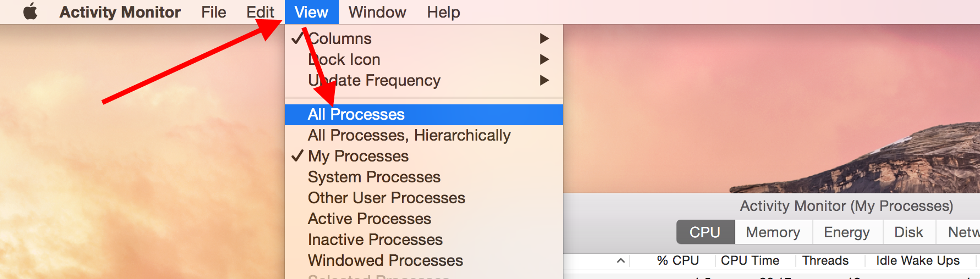Viewport: 980px width, 279px height.
Task: Filter to Other User Processes
Action: click(x=386, y=198)
